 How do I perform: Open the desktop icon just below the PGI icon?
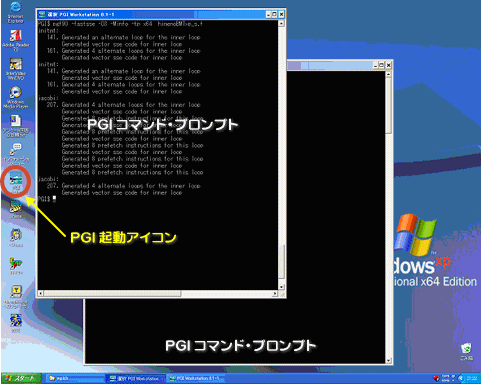pos(16,209)
